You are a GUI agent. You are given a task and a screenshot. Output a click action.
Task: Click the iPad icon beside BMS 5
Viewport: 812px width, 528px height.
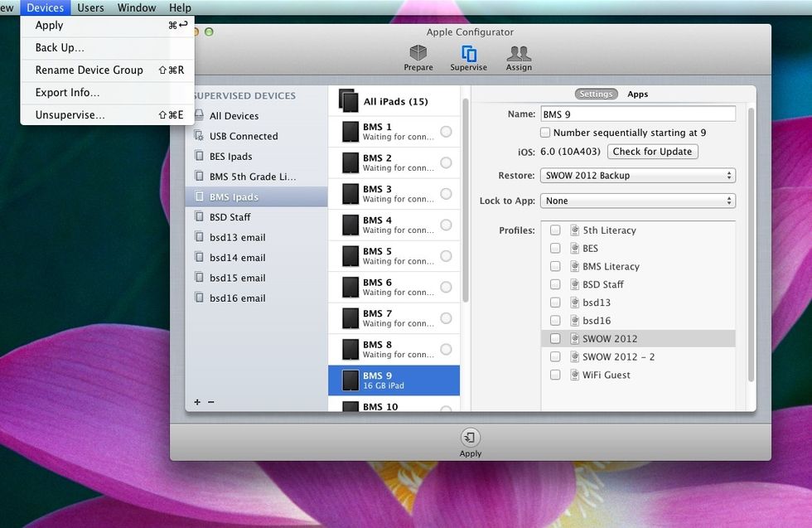click(350, 256)
